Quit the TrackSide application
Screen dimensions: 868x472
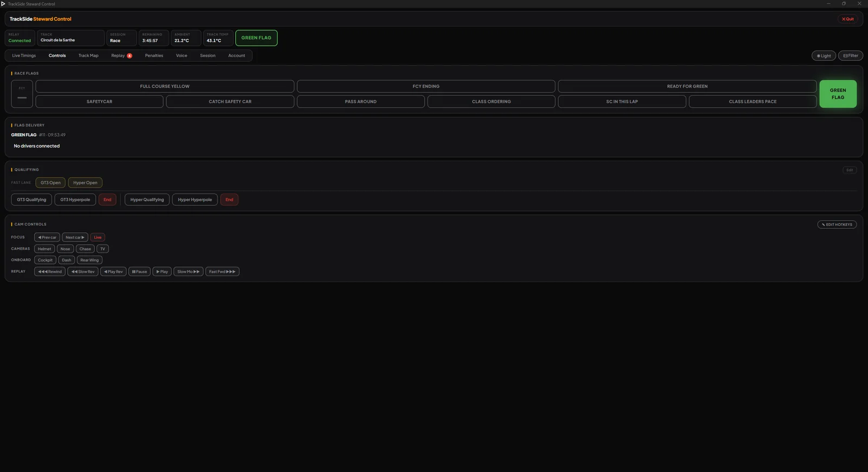848,19
